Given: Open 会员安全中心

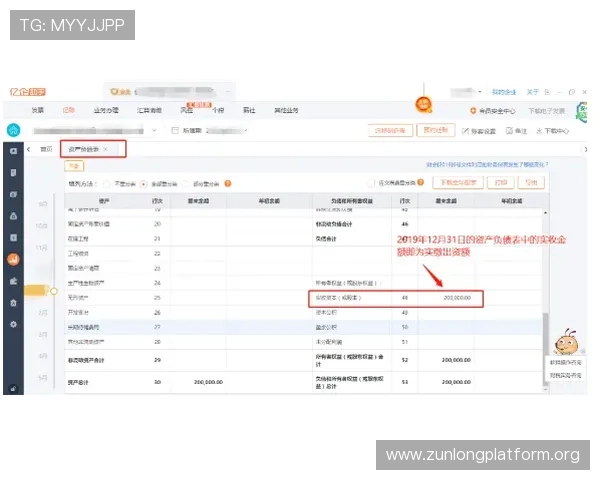Looking at the screenshot, I should click(497, 111).
